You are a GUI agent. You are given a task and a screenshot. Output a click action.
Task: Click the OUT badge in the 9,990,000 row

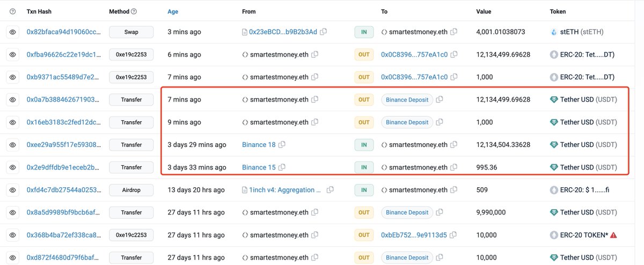364,212
